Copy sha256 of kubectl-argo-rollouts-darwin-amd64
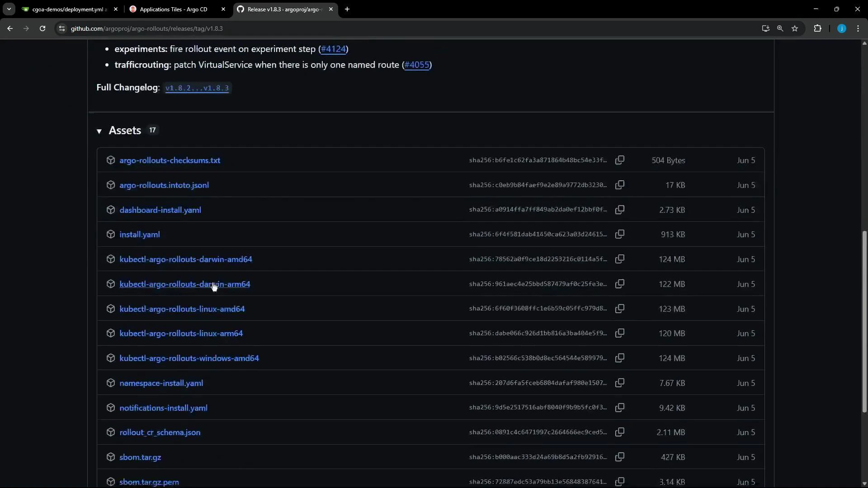The width and height of the screenshot is (868, 488). 620,259
